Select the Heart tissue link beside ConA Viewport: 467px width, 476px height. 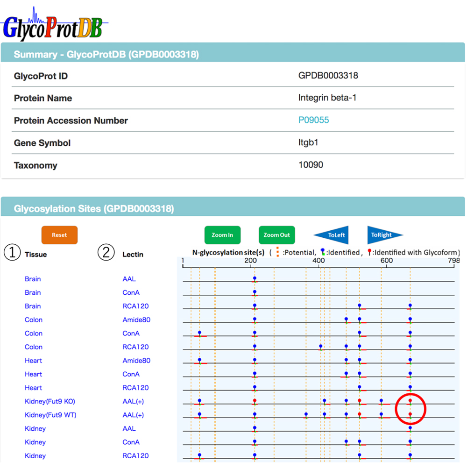[33, 374]
